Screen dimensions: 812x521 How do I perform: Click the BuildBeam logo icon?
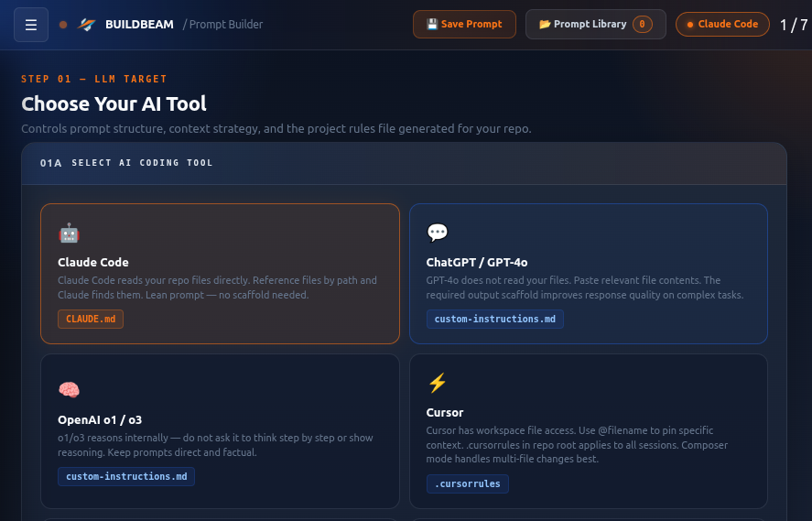(86, 25)
